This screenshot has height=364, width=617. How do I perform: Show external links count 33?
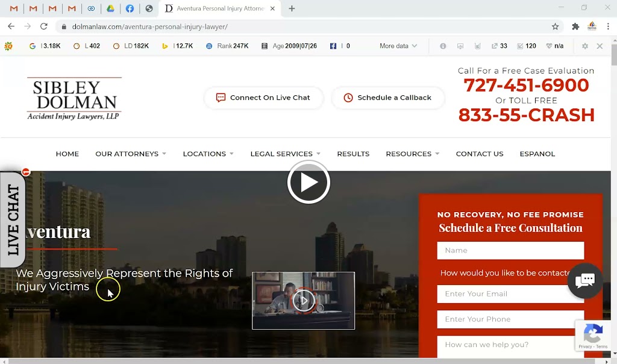coord(500,46)
